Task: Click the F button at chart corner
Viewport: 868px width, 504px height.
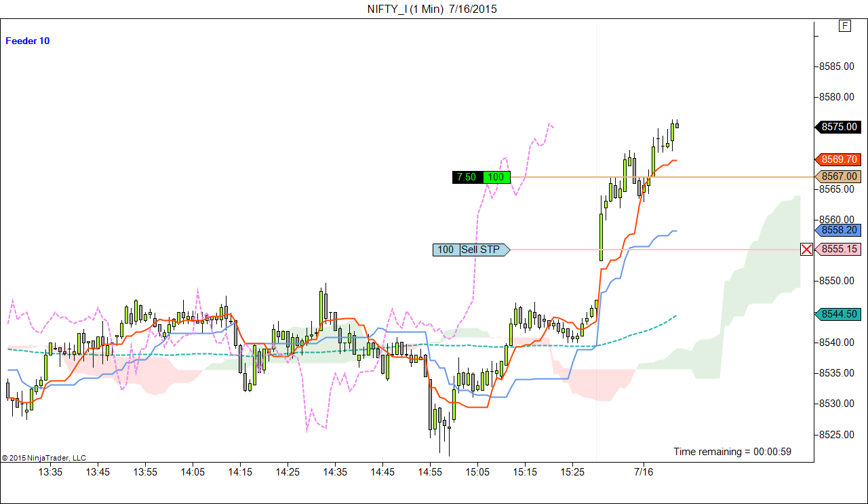Action: pos(845,26)
